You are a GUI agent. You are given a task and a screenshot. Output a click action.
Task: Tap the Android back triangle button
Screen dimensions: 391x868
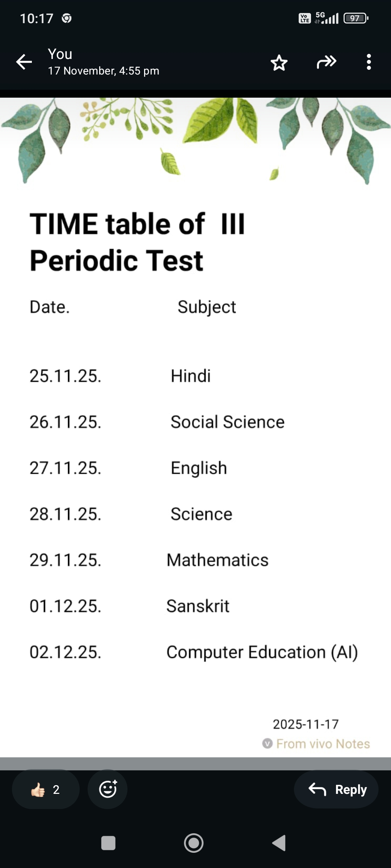(279, 843)
